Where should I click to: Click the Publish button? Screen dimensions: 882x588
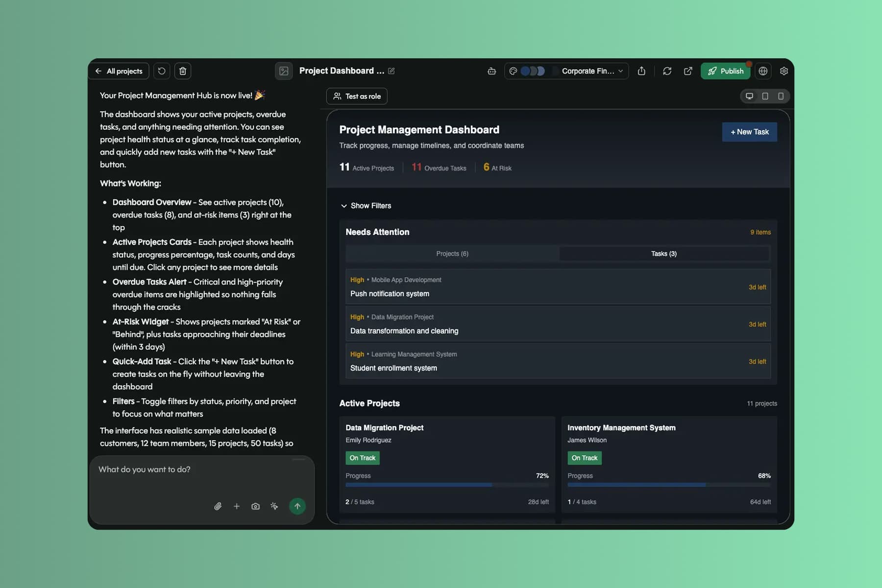[x=725, y=71]
